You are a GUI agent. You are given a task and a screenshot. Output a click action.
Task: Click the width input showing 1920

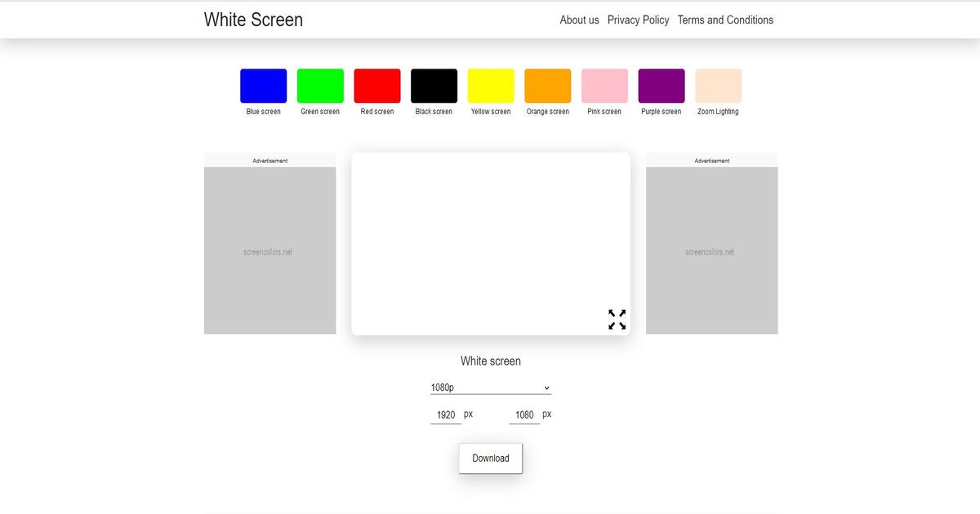(x=445, y=414)
